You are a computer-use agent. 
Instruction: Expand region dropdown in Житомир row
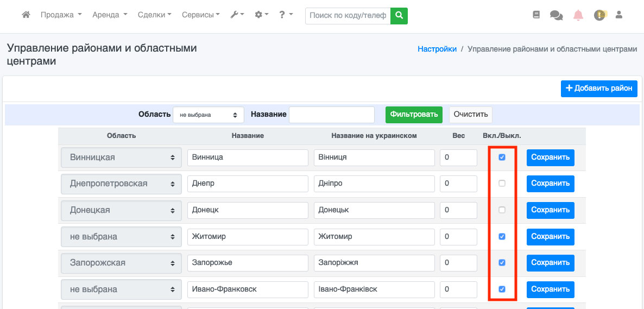121,237
